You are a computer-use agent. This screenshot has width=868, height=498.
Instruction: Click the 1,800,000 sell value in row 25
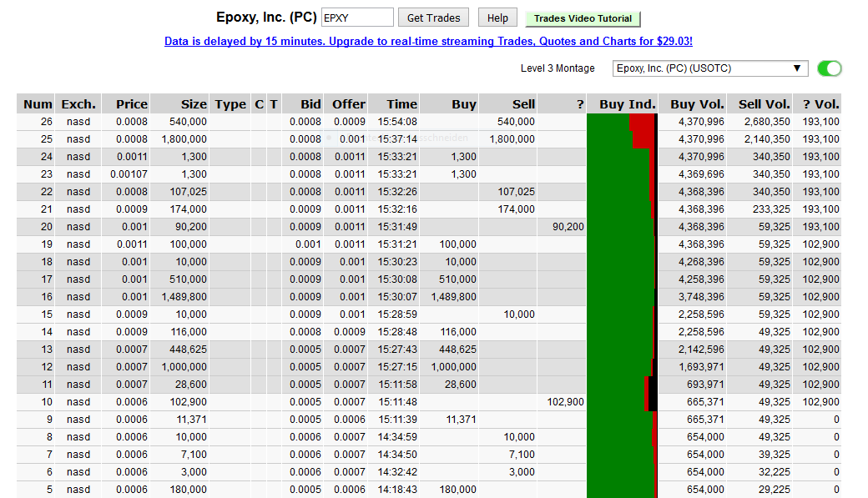coord(512,139)
